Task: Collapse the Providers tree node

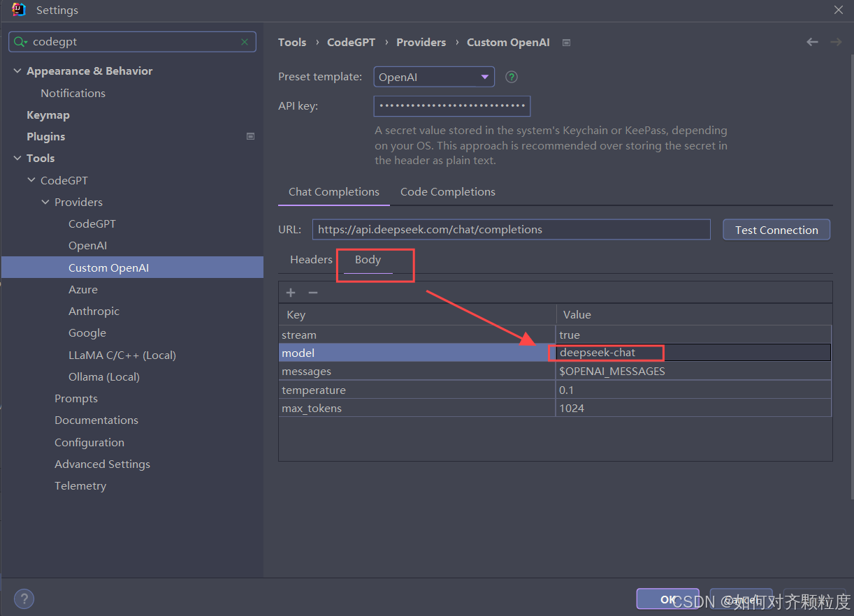Action: (45, 202)
